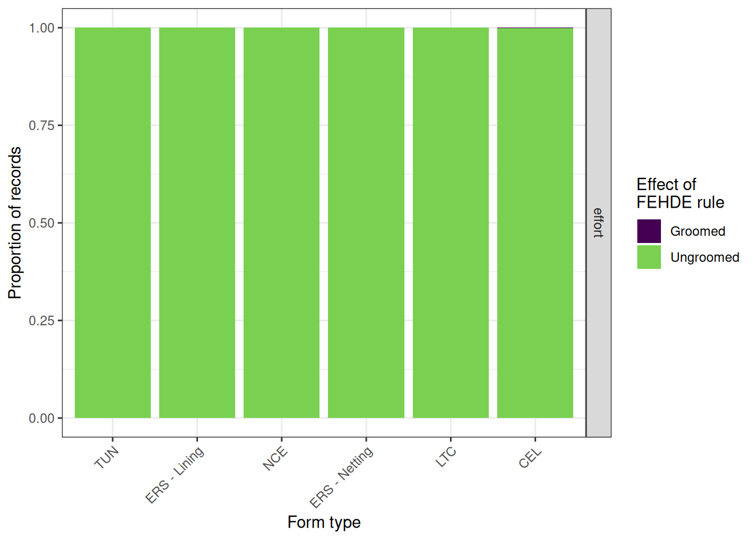Image resolution: width=756 pixels, height=540 pixels.
Task: Click the LTC bar
Action: 451,223
